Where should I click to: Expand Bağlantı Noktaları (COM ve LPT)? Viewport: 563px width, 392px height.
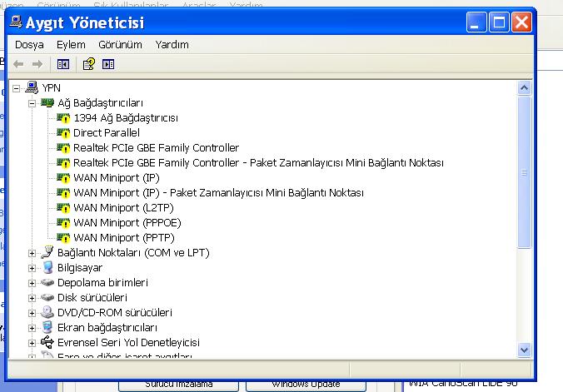click(x=32, y=254)
